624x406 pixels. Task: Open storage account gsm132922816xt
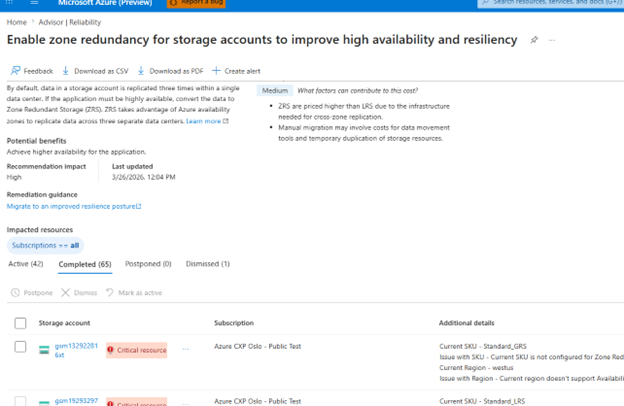coord(76,350)
